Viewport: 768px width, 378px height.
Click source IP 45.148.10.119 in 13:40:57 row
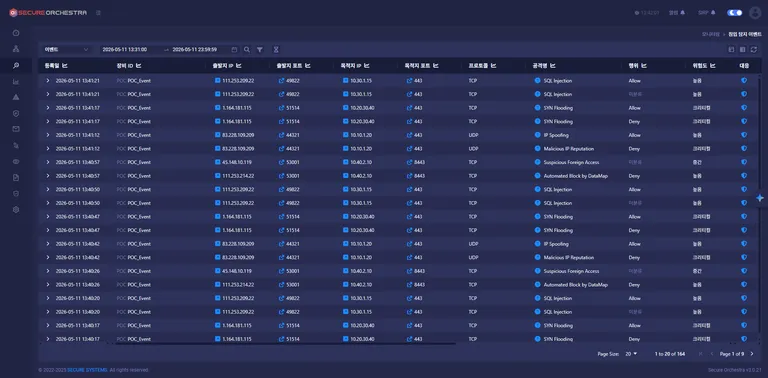click(x=237, y=162)
